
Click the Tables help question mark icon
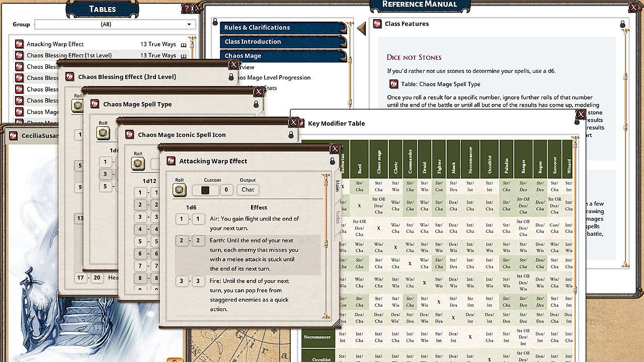pos(186,8)
